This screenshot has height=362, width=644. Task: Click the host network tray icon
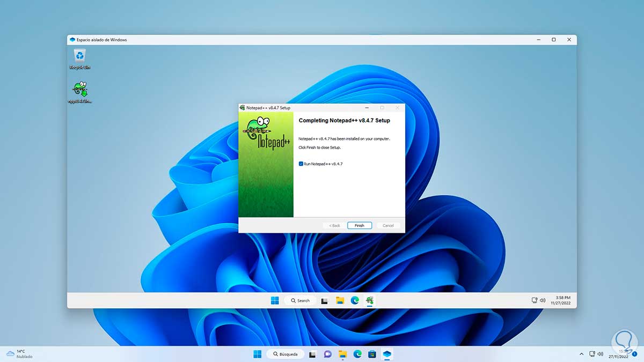592,354
